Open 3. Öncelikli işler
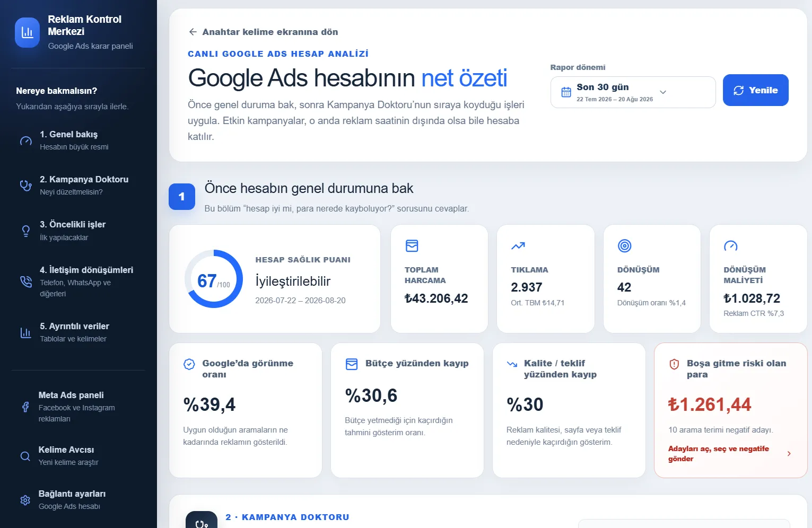 (x=78, y=231)
